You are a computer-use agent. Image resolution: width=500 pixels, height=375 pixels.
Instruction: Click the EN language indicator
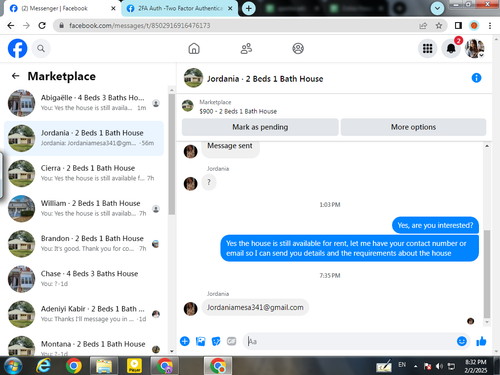pos(402,365)
